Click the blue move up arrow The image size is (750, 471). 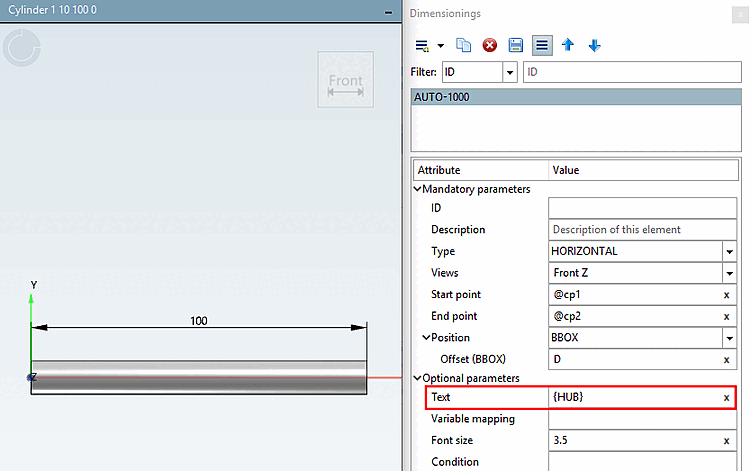click(568, 45)
